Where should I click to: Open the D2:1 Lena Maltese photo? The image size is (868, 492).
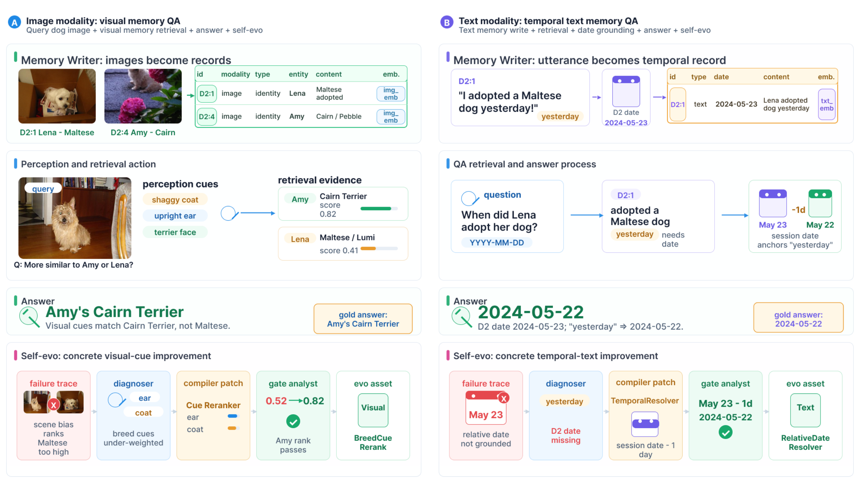pos(57,96)
